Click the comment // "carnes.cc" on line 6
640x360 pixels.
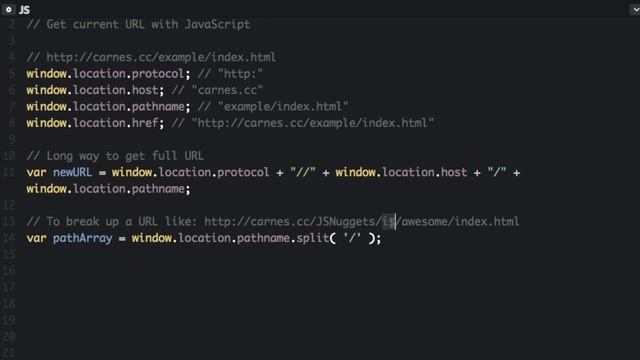[x=217, y=90]
